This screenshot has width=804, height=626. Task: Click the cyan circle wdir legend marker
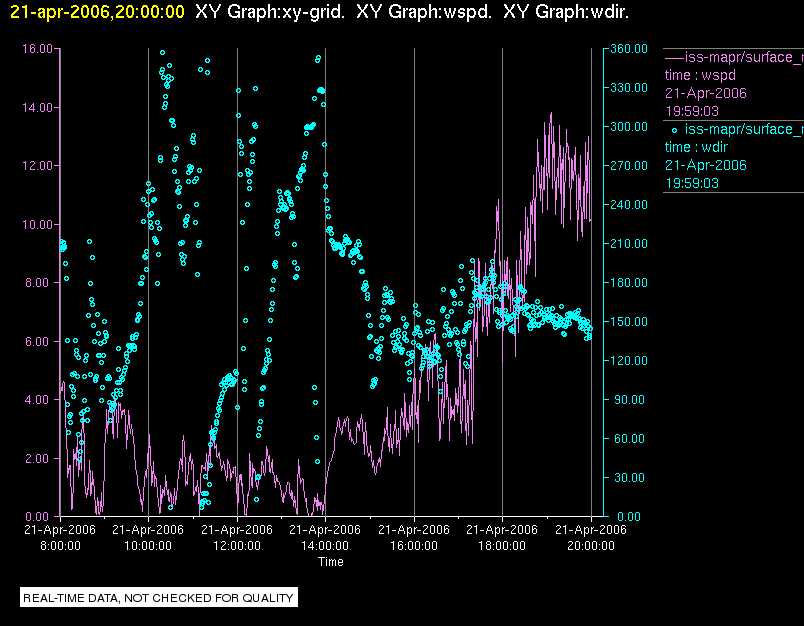pyautogui.click(x=674, y=130)
